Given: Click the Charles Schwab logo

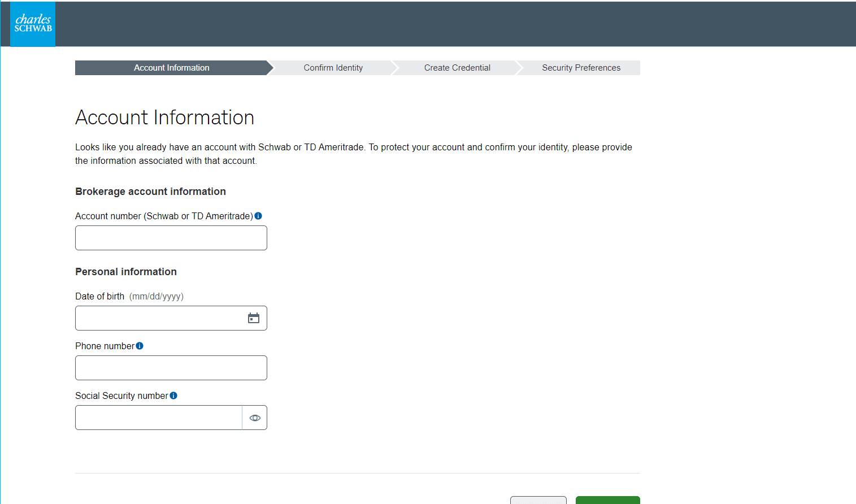Looking at the screenshot, I should [33, 24].
